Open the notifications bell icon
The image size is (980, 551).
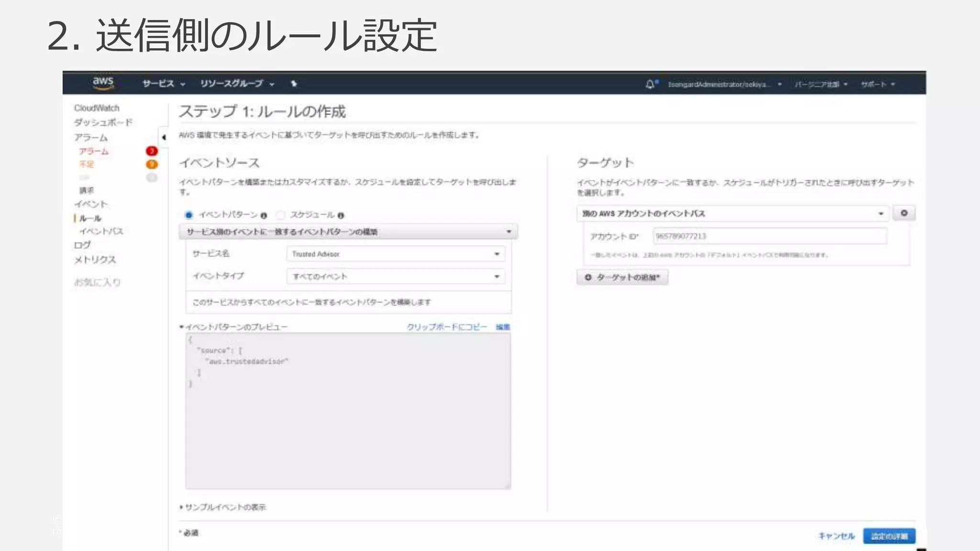(650, 84)
